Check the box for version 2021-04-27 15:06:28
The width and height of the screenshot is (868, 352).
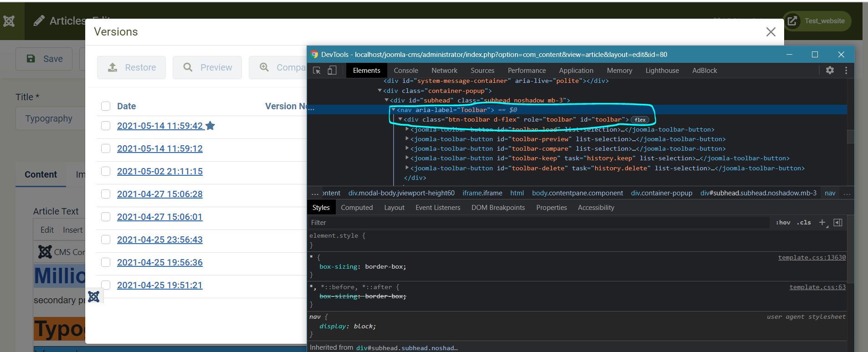[106, 194]
